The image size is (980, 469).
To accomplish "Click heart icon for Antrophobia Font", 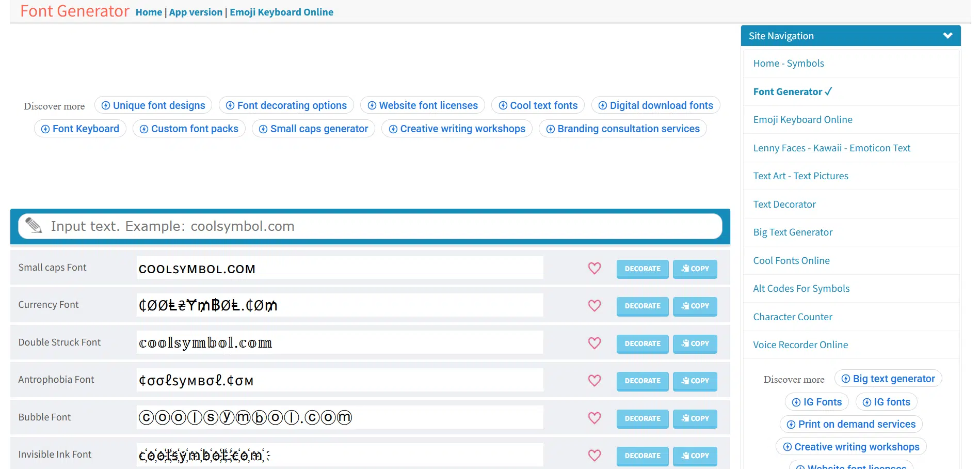I will (594, 381).
